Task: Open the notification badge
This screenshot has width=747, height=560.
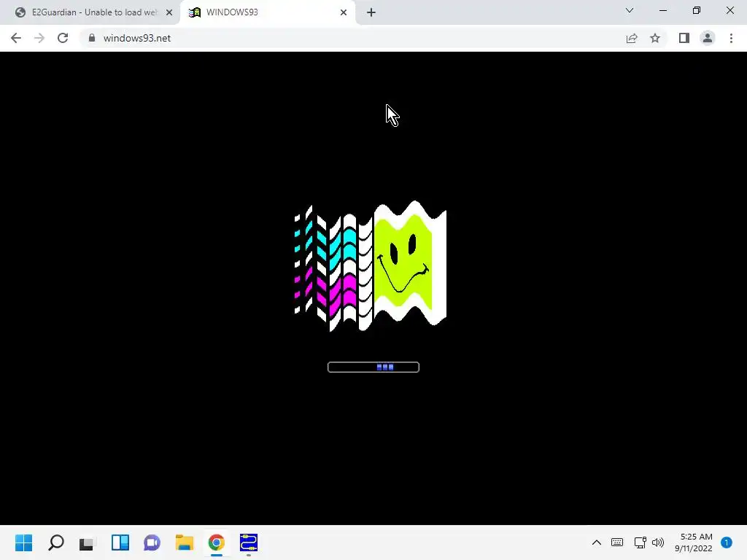Action: (727, 542)
